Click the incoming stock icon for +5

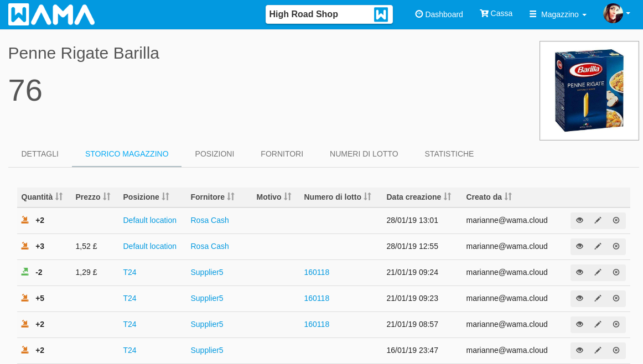point(25,298)
